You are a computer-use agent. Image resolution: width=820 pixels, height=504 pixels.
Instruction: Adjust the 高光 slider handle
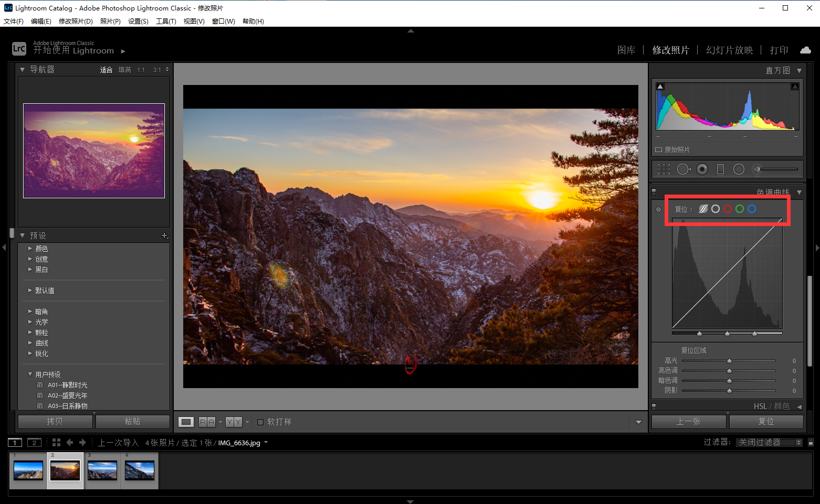coord(729,361)
